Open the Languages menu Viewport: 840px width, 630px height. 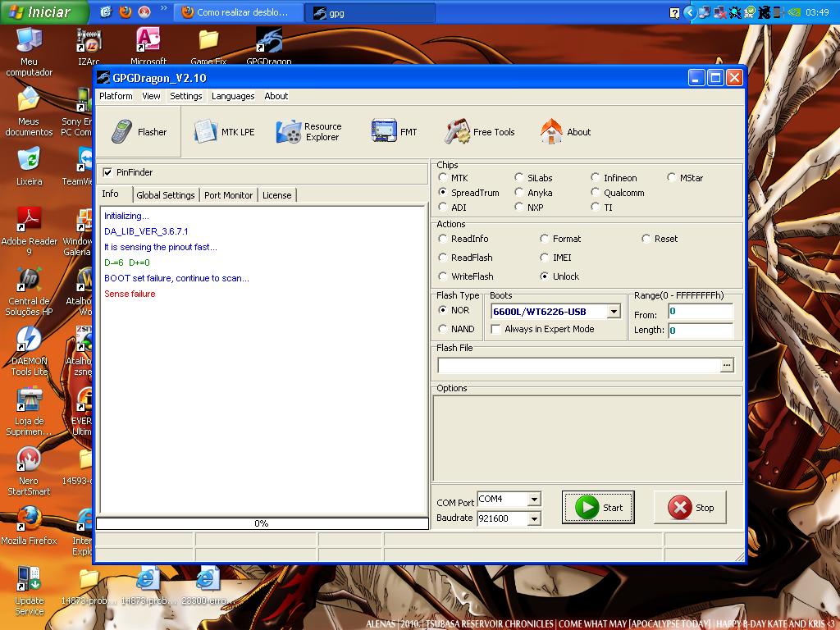coord(233,96)
